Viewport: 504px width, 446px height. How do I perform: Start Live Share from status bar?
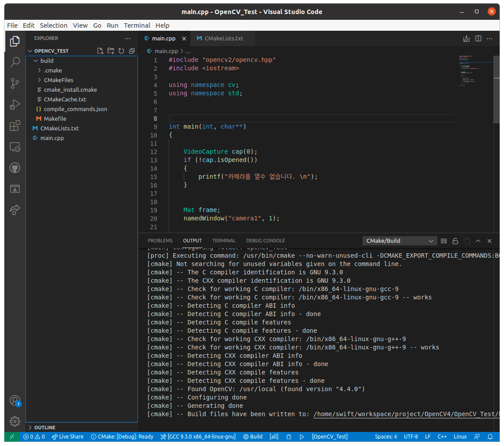[68, 437]
